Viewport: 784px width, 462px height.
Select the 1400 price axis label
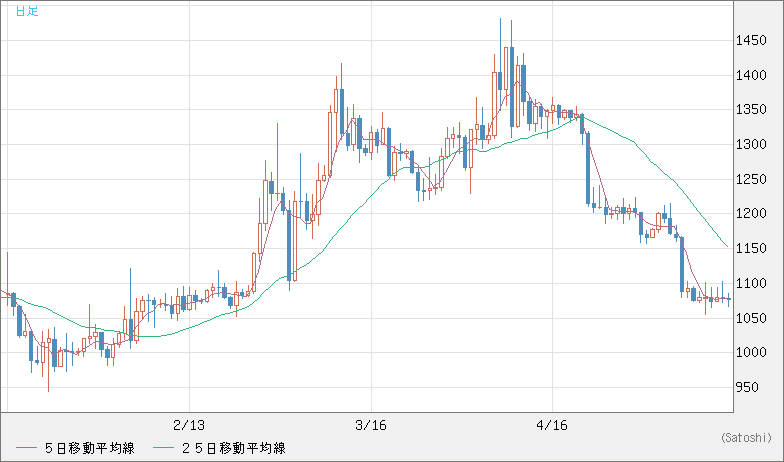click(x=751, y=76)
